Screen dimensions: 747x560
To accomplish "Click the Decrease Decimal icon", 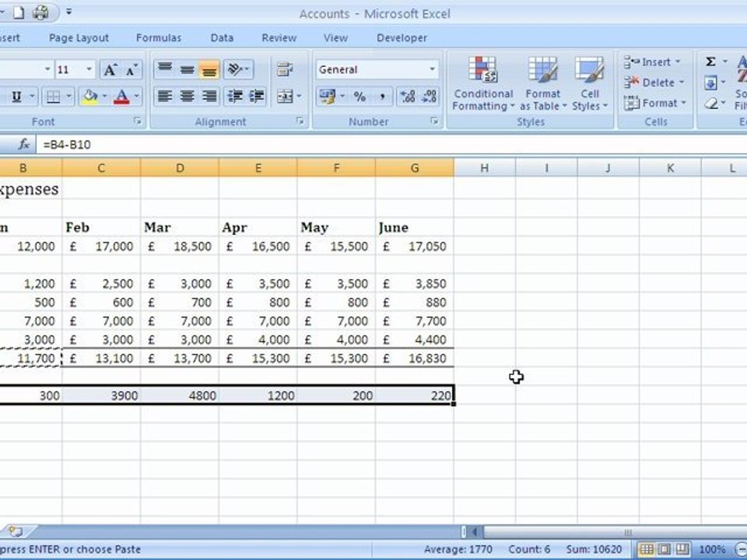I will (430, 96).
